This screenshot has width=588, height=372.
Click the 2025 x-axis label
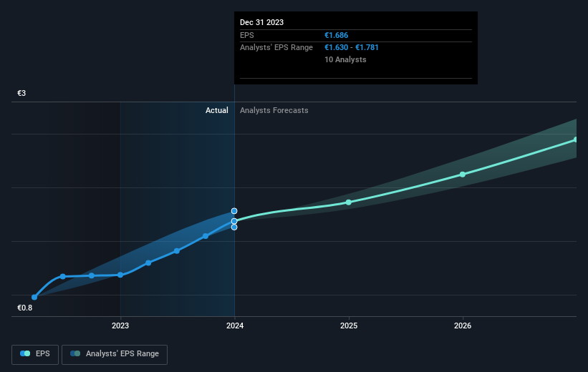click(349, 325)
